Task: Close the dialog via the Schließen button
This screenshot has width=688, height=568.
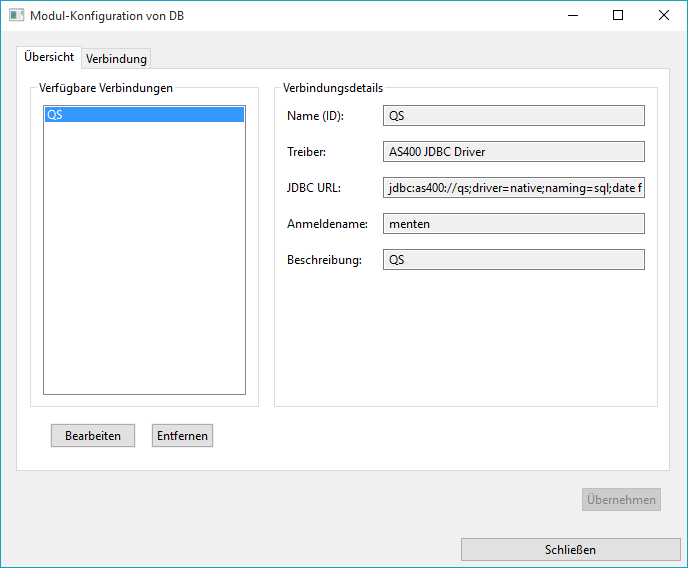Action: [x=570, y=550]
